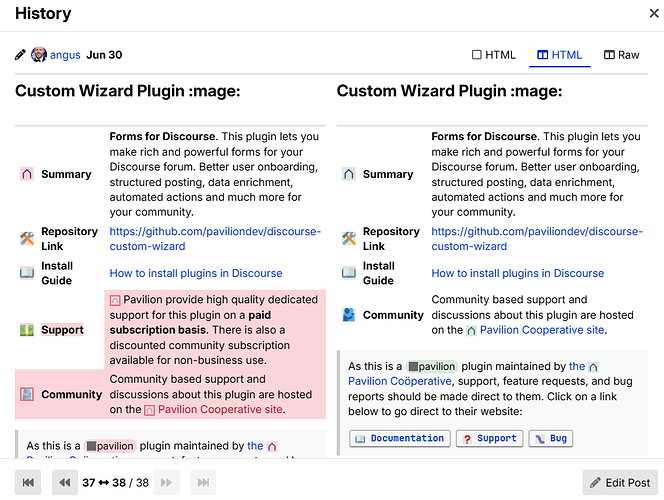Screen dimensions: 664x500
Task: Open angus user profile link
Action: (65, 55)
